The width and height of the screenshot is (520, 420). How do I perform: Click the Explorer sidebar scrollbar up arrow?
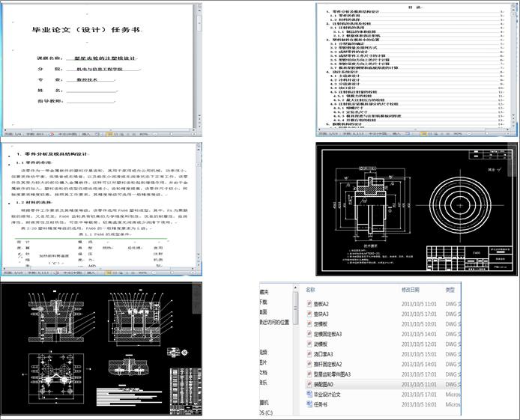coord(296,289)
